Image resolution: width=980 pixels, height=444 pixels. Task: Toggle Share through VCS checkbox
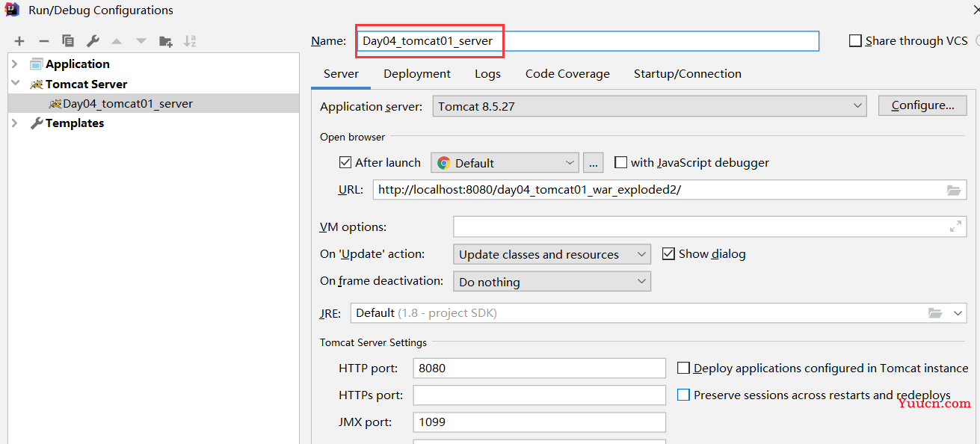[x=855, y=41]
